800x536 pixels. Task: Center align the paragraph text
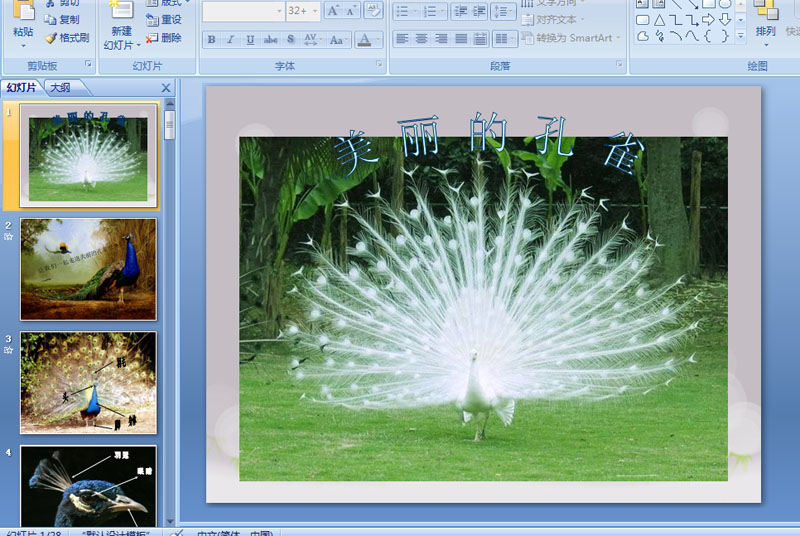point(421,39)
